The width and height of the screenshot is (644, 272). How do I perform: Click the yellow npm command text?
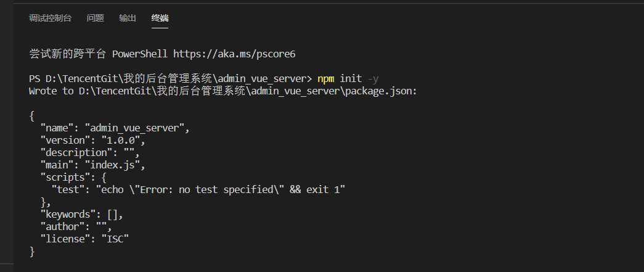point(325,78)
